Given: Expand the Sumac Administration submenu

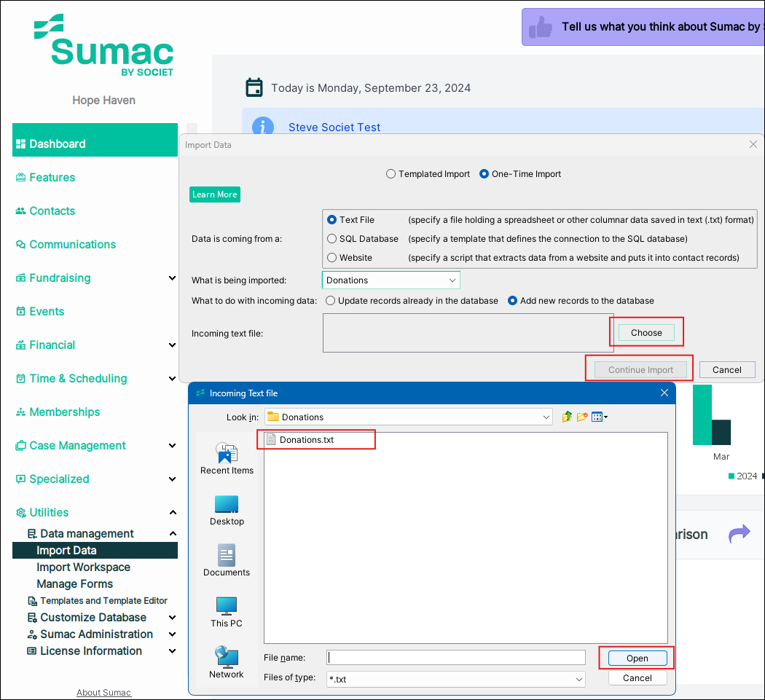Looking at the screenshot, I should (172, 634).
